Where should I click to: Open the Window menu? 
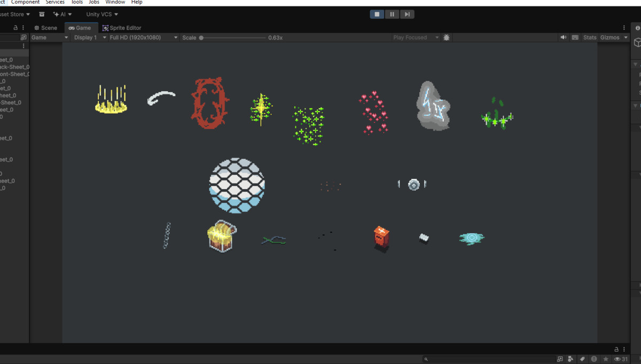tap(115, 2)
